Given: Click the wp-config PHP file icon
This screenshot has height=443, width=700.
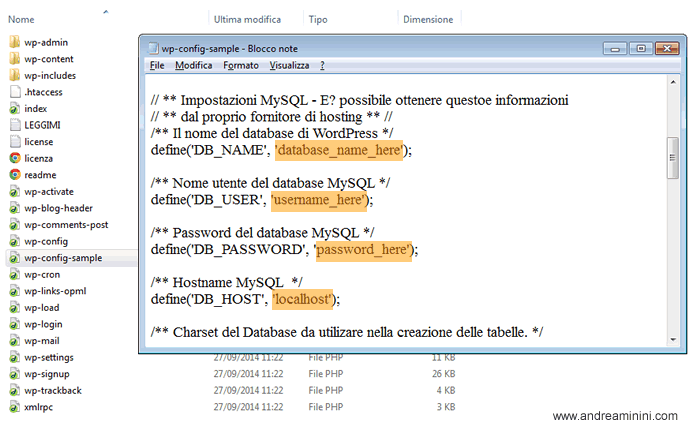Looking at the screenshot, I should 15,241.
